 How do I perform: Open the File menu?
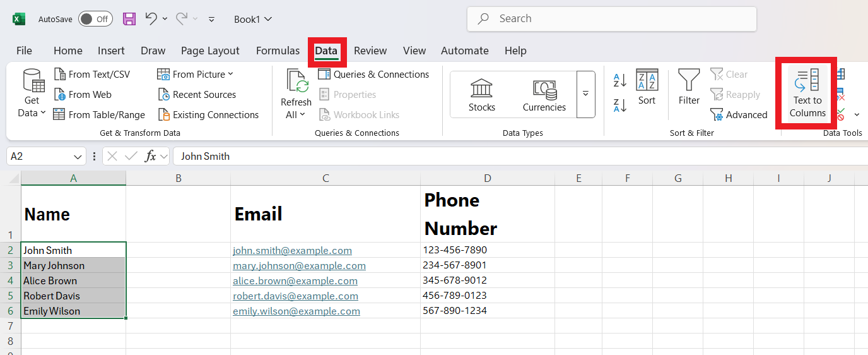(x=24, y=51)
